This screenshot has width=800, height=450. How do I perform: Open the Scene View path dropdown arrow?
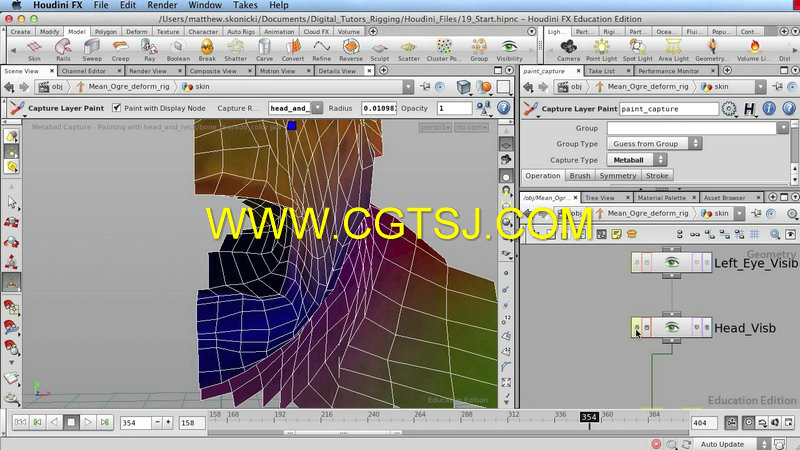pyautogui.click(x=408, y=87)
